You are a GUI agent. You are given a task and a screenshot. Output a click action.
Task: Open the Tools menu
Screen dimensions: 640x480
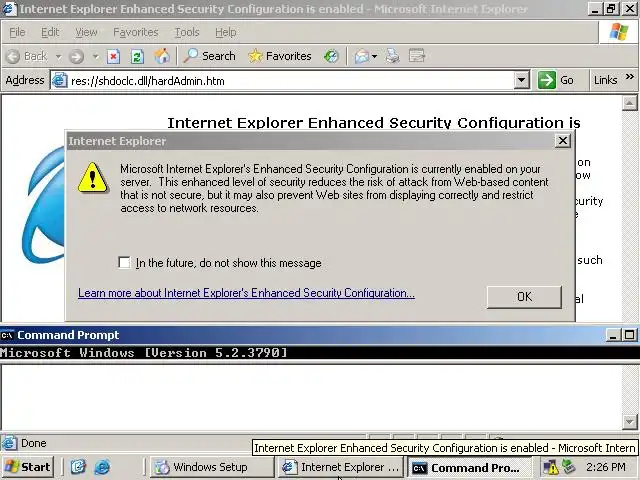[x=187, y=32]
